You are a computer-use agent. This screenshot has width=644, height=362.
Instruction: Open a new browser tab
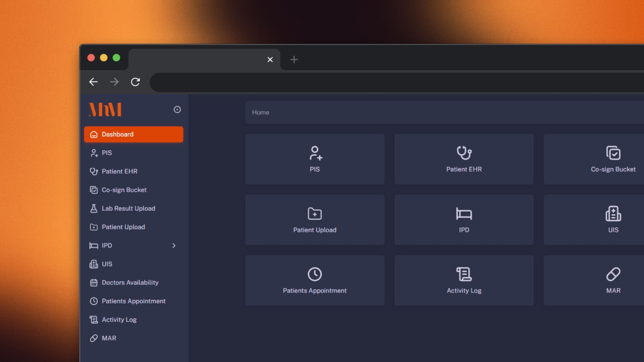click(x=294, y=59)
